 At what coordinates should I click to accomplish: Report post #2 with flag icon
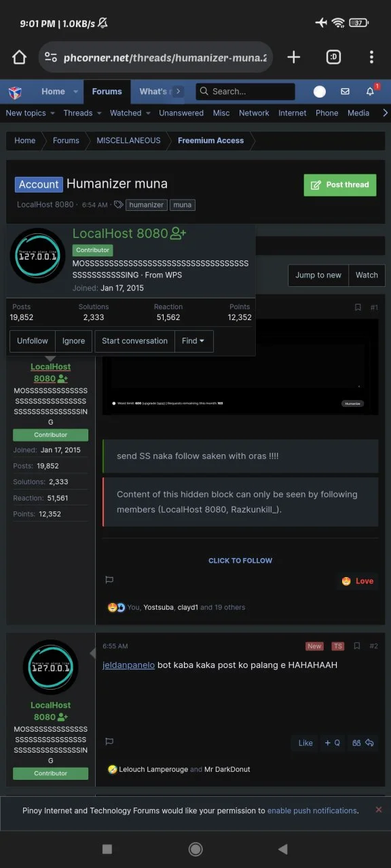tap(109, 743)
